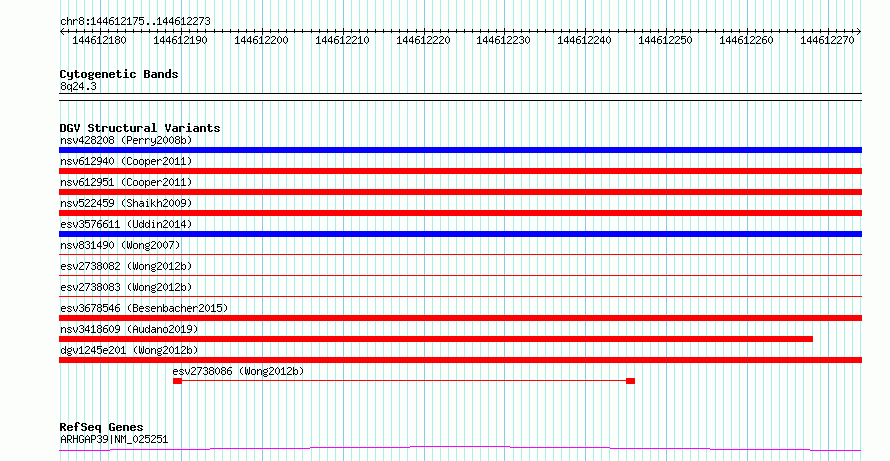Click the nsv428208 (Perry2008b) variant label
Image resolution: width=890 pixels, height=461 pixels.
(126, 140)
